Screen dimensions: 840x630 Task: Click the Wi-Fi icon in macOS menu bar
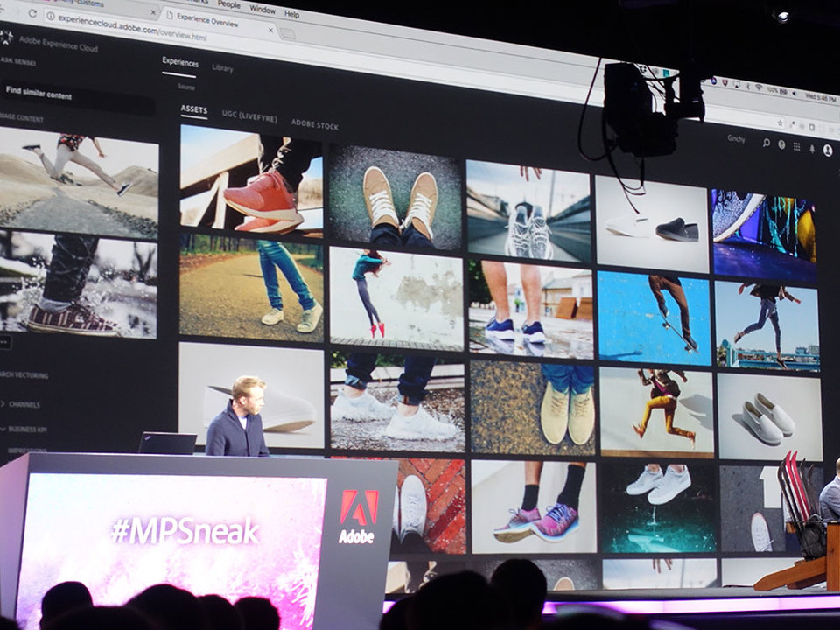(x=759, y=87)
